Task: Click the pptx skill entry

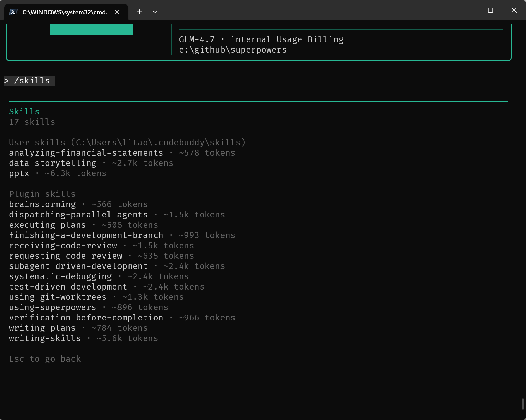Action: [x=19, y=174]
